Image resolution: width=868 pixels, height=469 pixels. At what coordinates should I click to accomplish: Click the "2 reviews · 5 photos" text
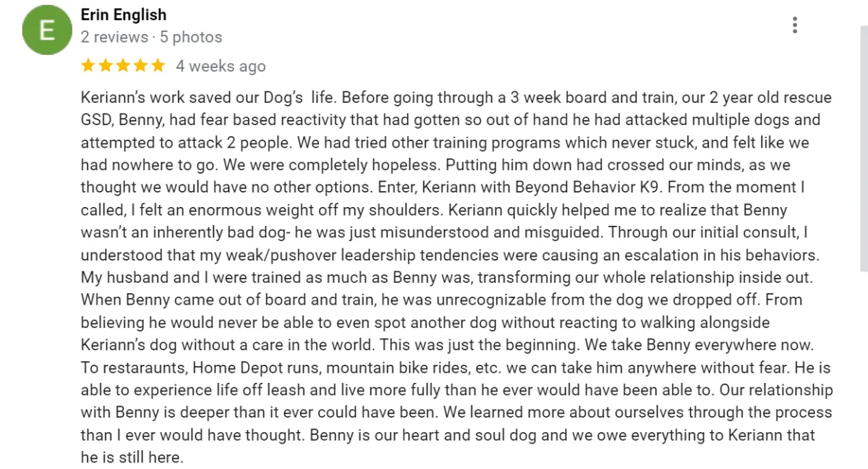[x=151, y=37]
